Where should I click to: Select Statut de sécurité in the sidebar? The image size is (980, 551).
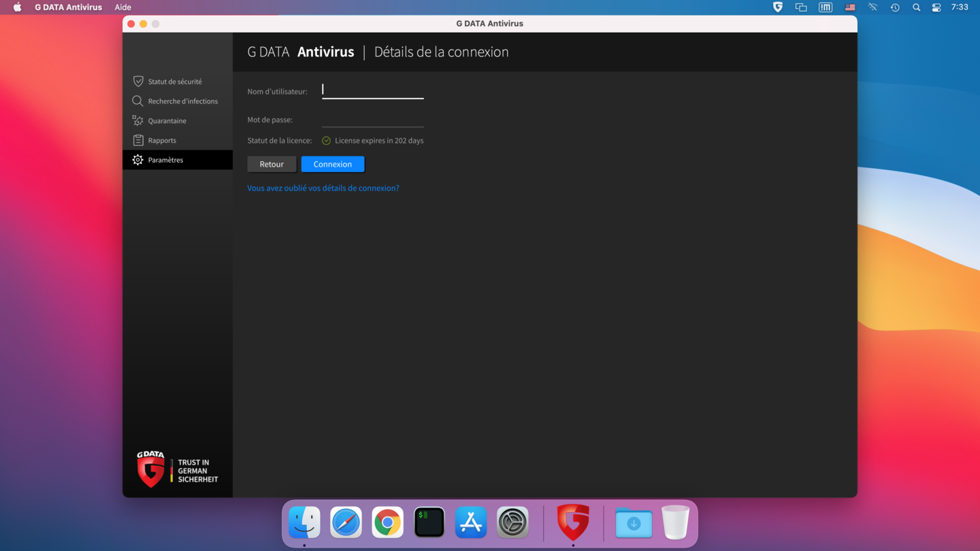[178, 82]
